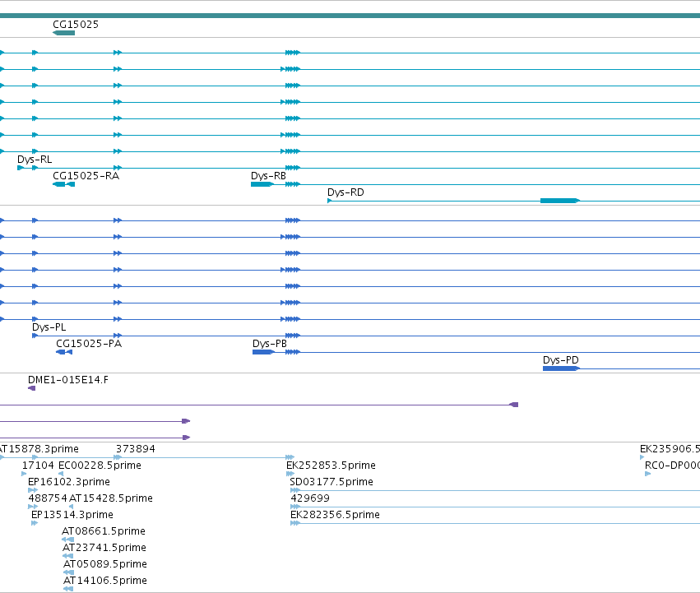The width and height of the screenshot is (700, 593).
Task: Click the AT05089.5prime EST arrow glyph
Action: [69, 573]
